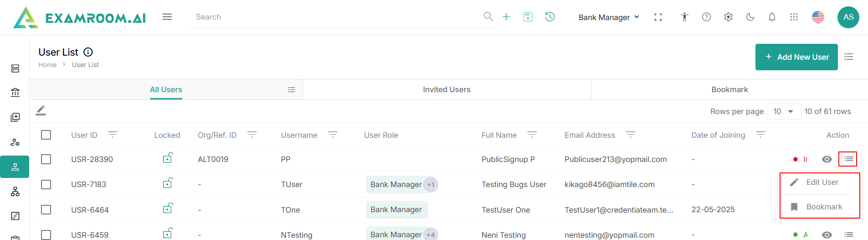Open the User ID column filter
868x240 pixels.
point(113,135)
